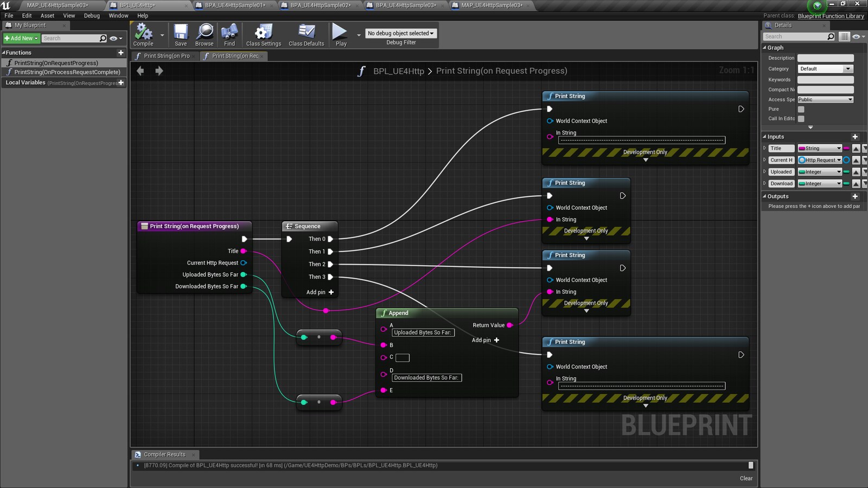Click the Title output pin on entry node

click(x=244, y=251)
